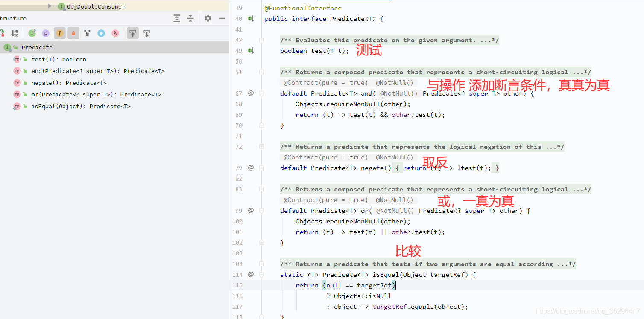Click @NotNull() hint above negate()
The image size is (644, 319).
[395, 157]
